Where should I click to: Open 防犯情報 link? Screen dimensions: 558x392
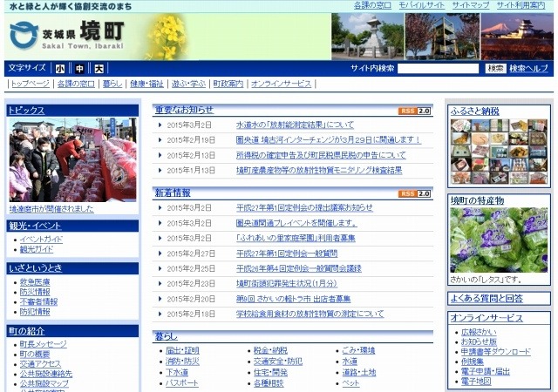[35, 312]
